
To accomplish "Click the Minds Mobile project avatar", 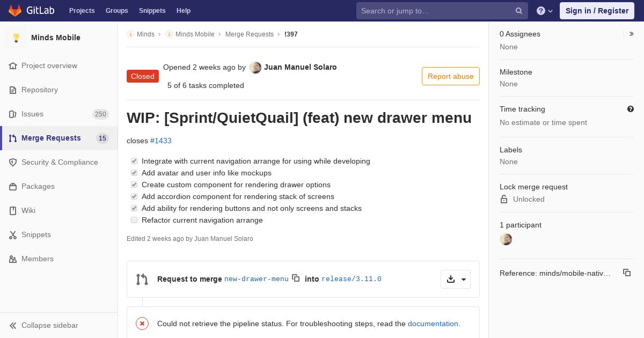I will [16, 38].
